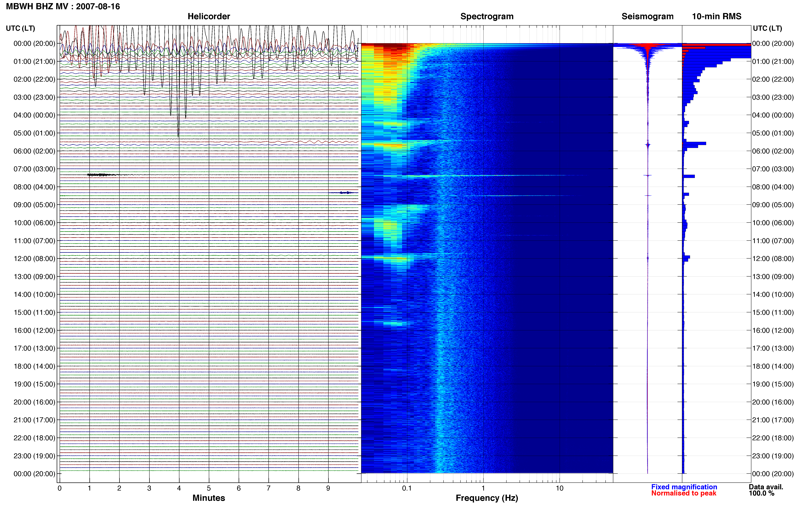Click left time label '15:00 (11:00)'
Image resolution: width=812 pixels, height=508 pixels.
(x=34, y=312)
